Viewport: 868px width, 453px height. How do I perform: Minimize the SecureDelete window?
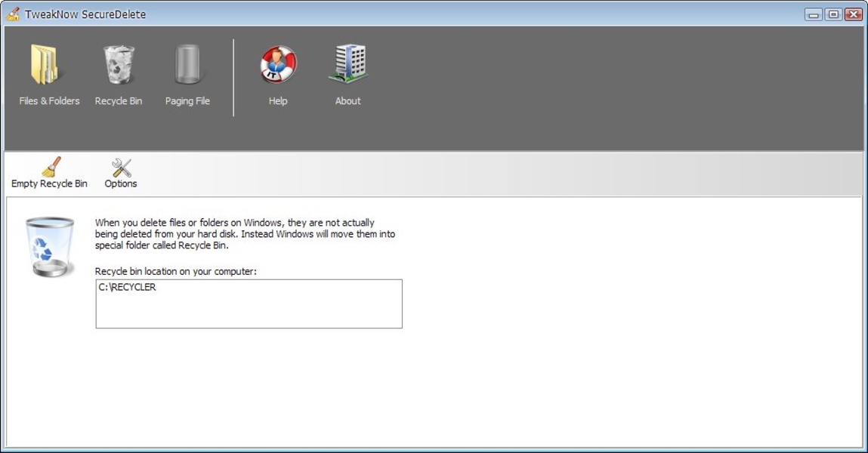click(813, 14)
